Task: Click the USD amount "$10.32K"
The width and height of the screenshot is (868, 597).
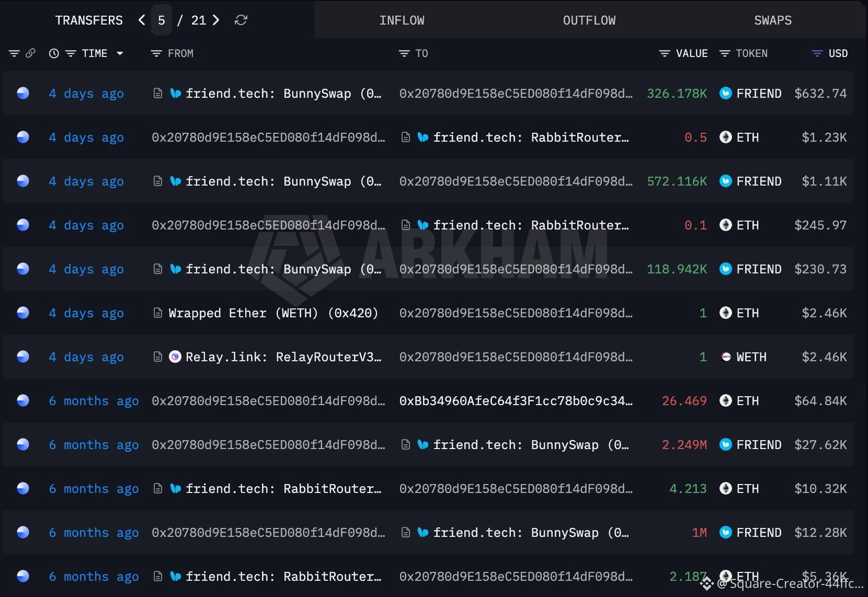Action: [820, 488]
